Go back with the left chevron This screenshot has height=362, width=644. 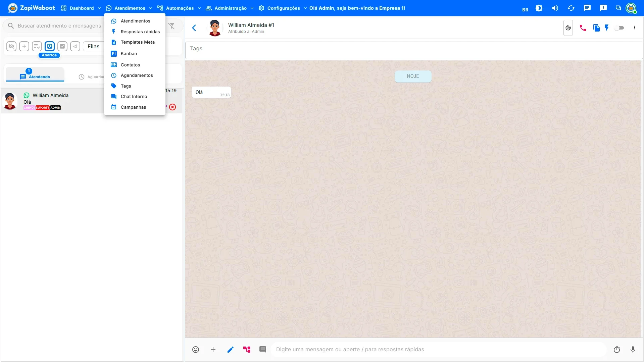[194, 28]
